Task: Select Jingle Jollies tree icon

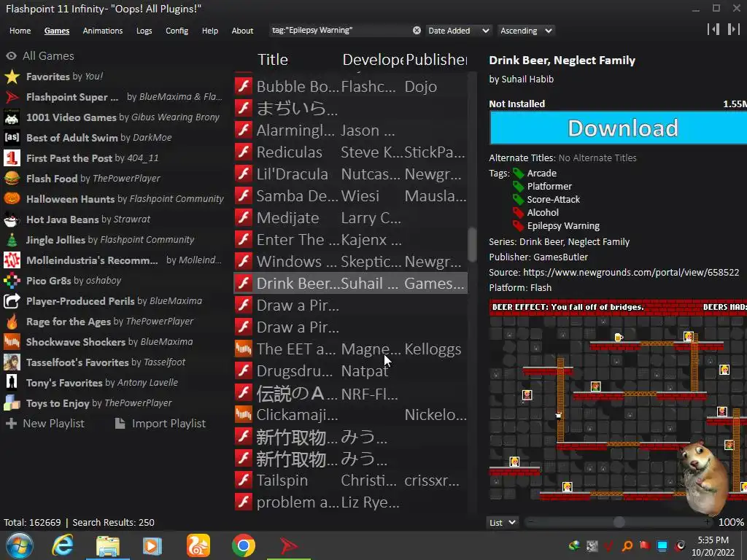Action: pos(12,240)
